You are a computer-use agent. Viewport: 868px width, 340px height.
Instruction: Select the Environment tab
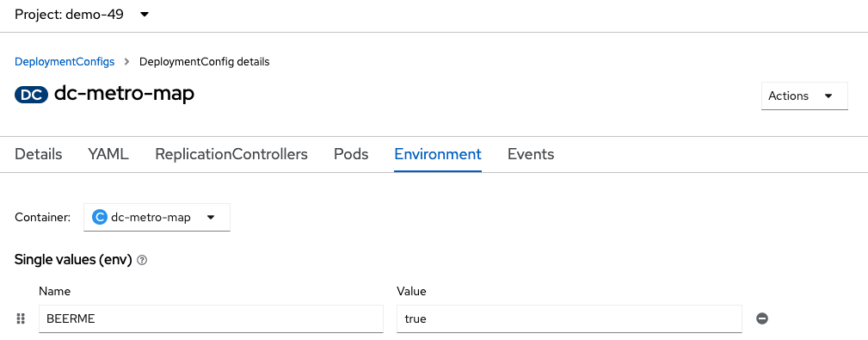[x=438, y=154]
